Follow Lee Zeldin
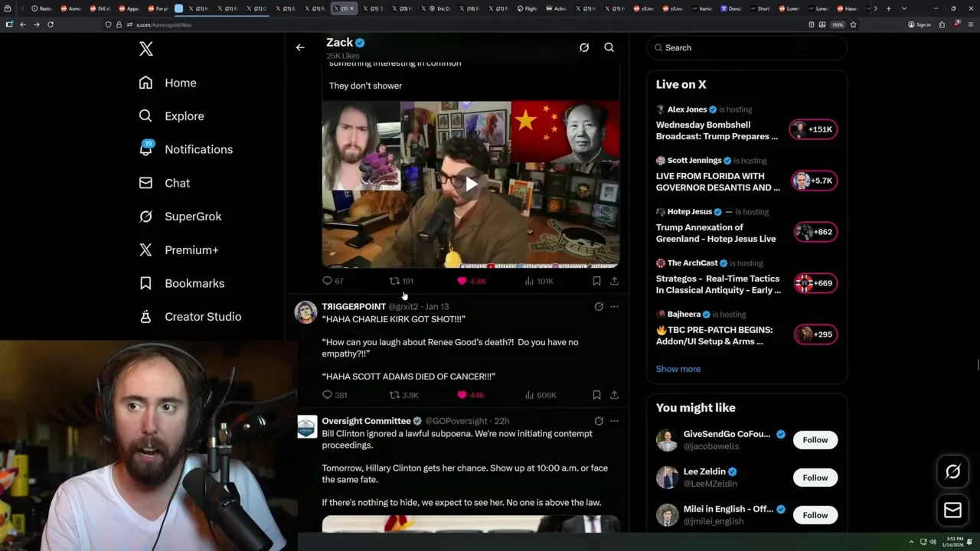 pyautogui.click(x=815, y=478)
